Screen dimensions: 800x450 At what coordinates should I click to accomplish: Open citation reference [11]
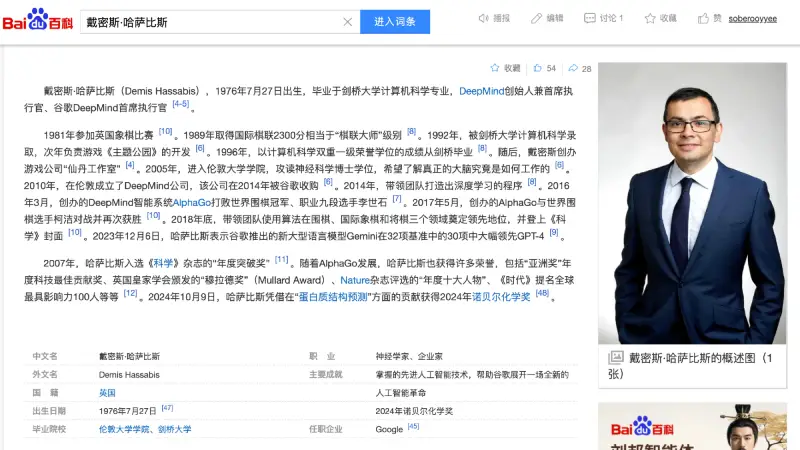(281, 260)
